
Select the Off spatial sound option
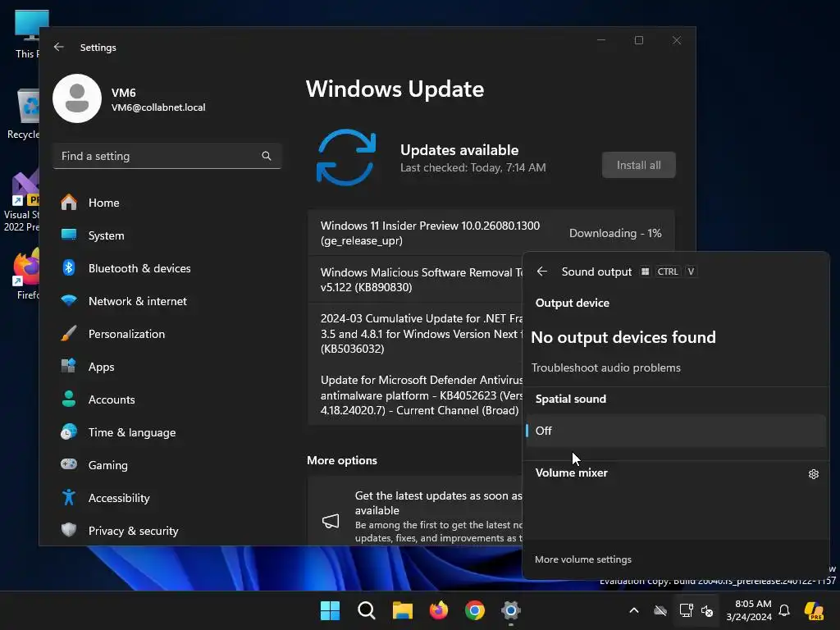pyautogui.click(x=676, y=431)
